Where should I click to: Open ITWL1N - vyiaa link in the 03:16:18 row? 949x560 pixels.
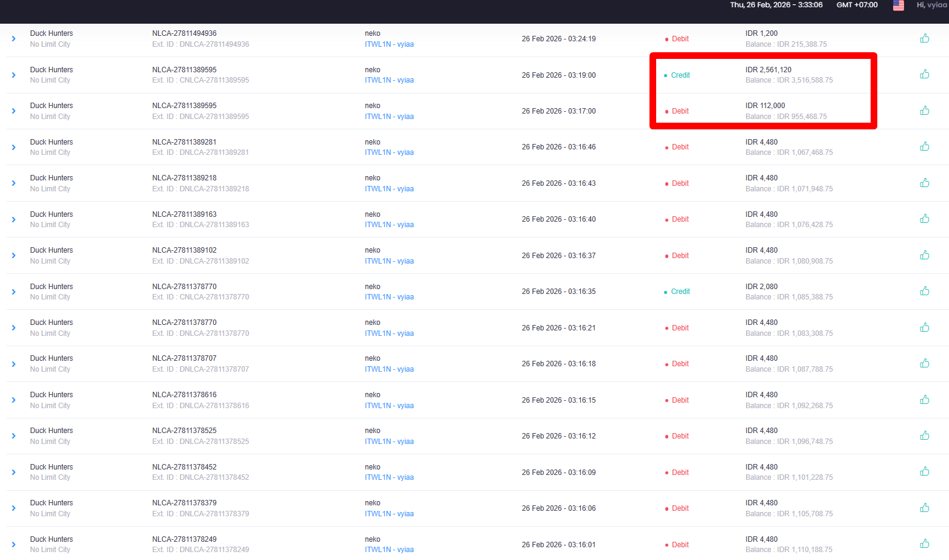click(389, 369)
